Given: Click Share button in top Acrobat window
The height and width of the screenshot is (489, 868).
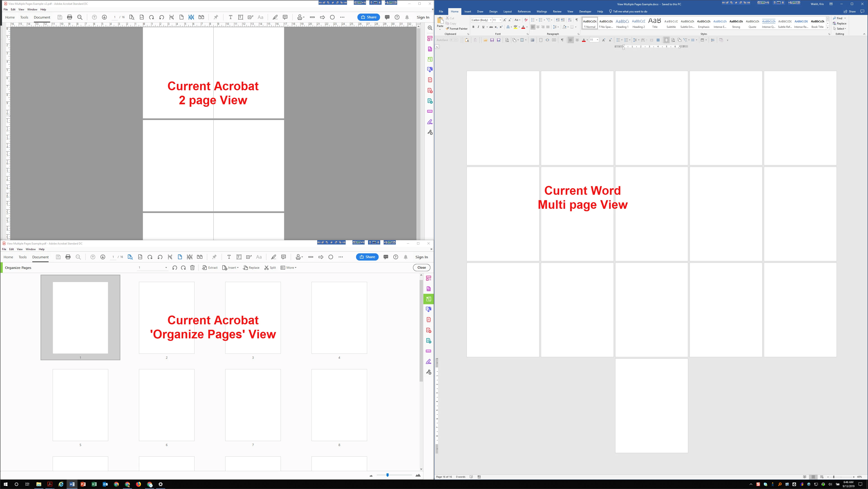Looking at the screenshot, I should click(368, 17).
